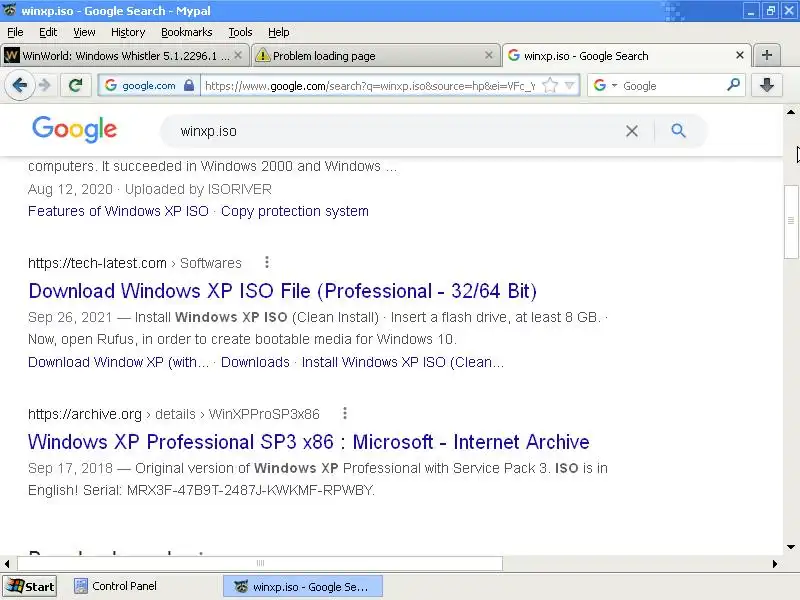Click the magnifier in the browser search box
Viewport: 800px width, 600px height.
(x=733, y=85)
